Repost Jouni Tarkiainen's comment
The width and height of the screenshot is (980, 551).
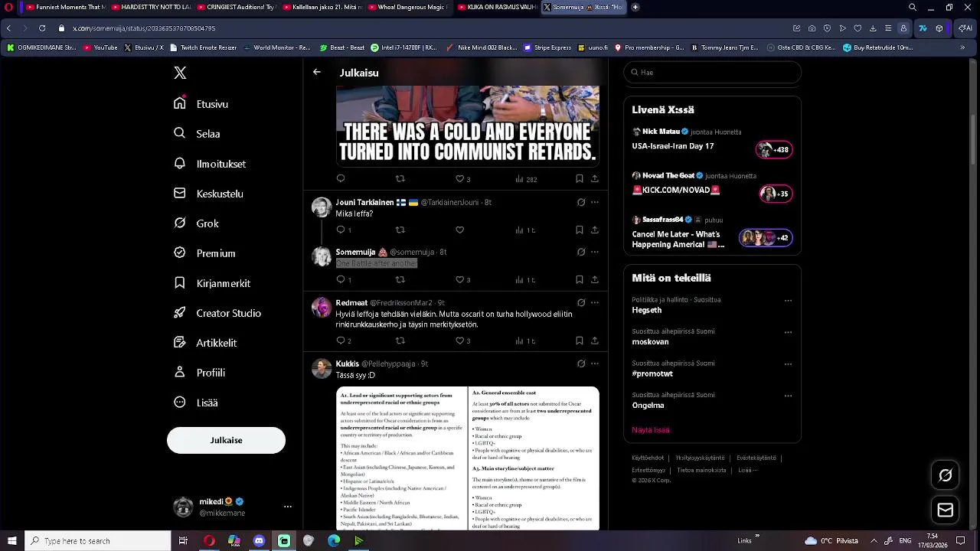(x=400, y=230)
